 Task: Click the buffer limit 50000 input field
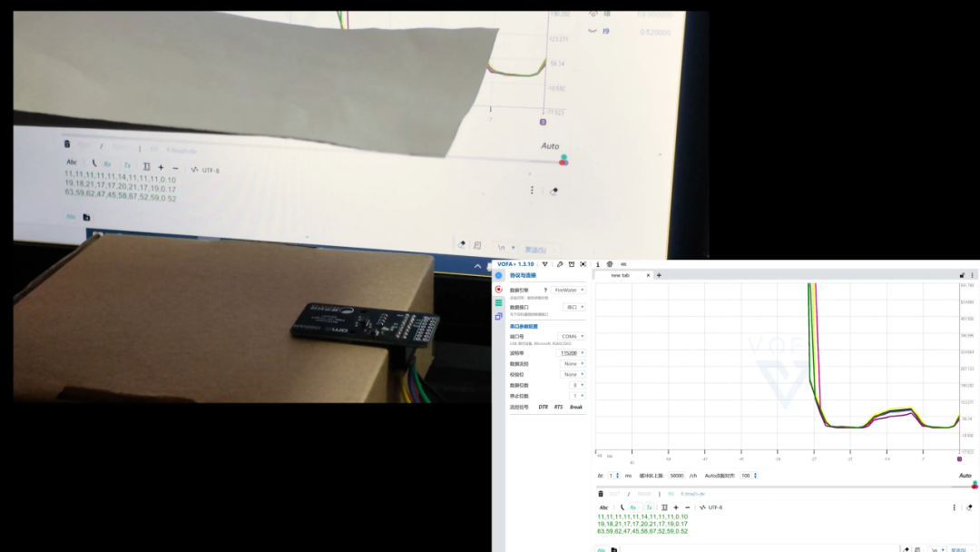click(677, 476)
